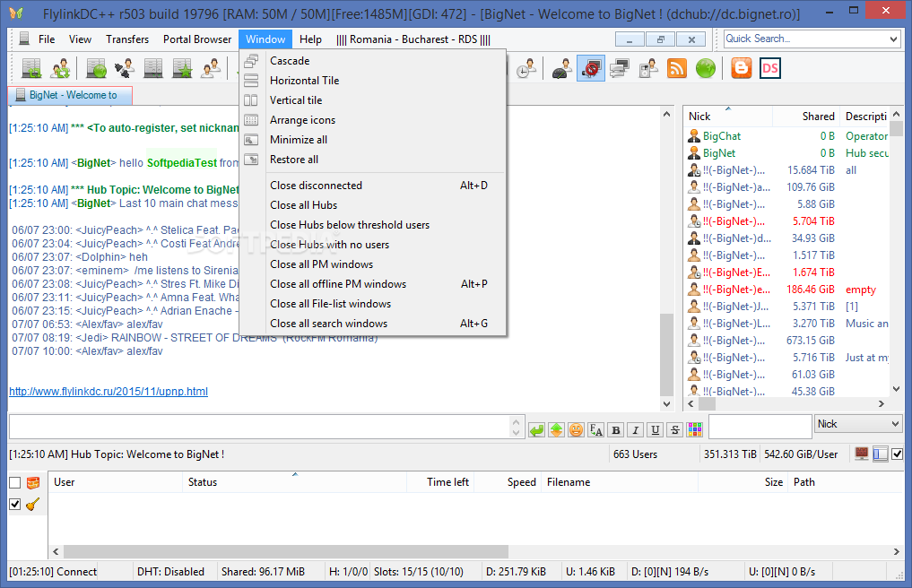
Task: Click the chat windows monitor icon
Action: pos(620,69)
